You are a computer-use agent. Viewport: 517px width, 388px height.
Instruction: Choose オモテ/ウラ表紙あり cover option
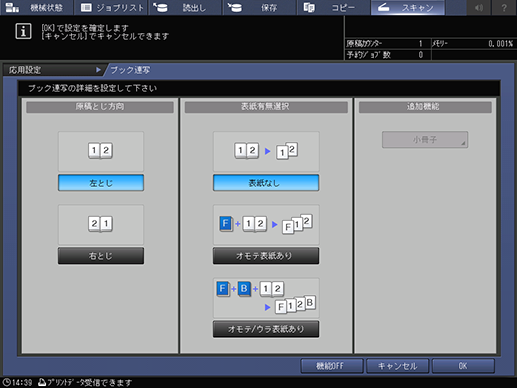pyautogui.click(x=266, y=329)
